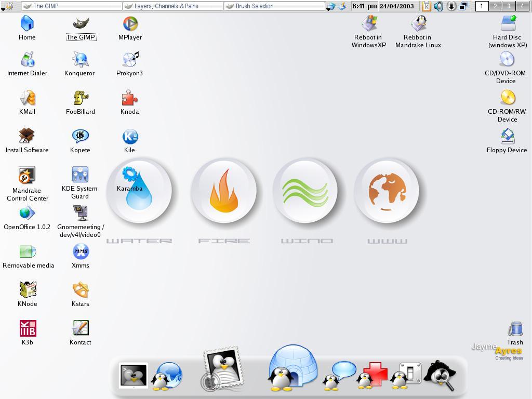Switch to virtual desktop 2

pyautogui.click(x=495, y=6)
